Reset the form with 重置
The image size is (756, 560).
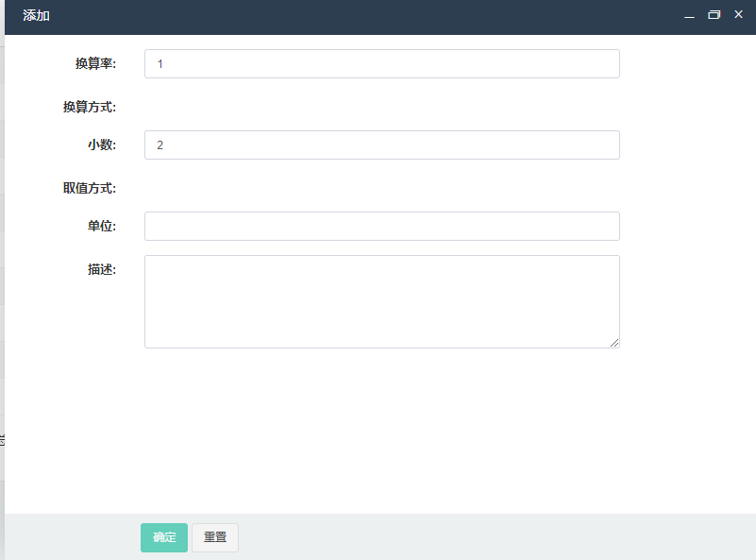215,537
